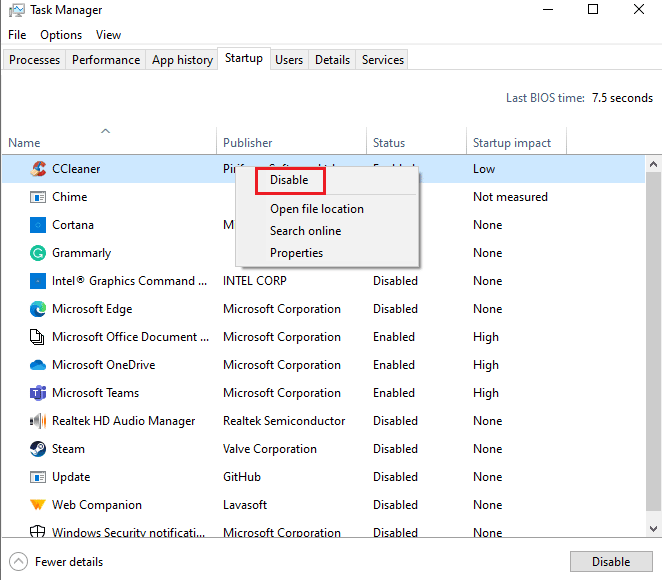The width and height of the screenshot is (662, 580).
Task: Click the vertical scrollbar thumb
Action: point(654,341)
